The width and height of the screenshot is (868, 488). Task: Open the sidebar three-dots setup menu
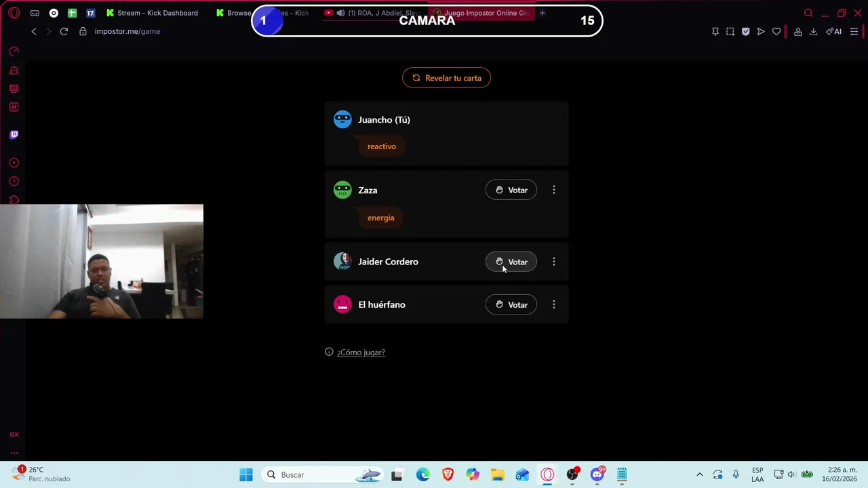pyautogui.click(x=14, y=453)
